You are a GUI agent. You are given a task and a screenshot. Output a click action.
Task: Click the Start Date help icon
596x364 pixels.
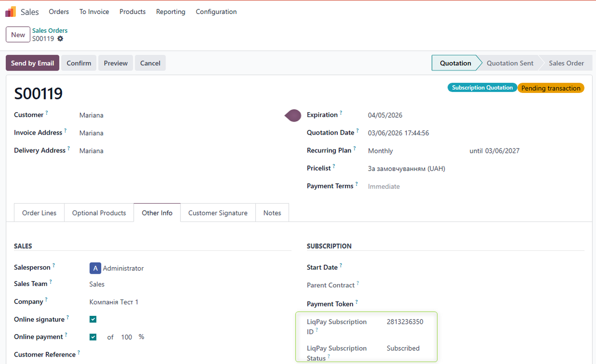[340, 264]
